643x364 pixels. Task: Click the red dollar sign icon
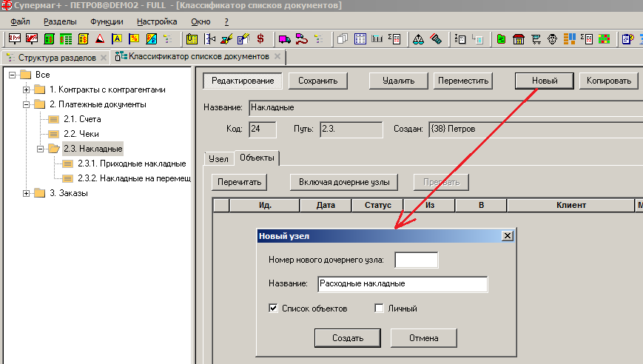tap(260, 39)
